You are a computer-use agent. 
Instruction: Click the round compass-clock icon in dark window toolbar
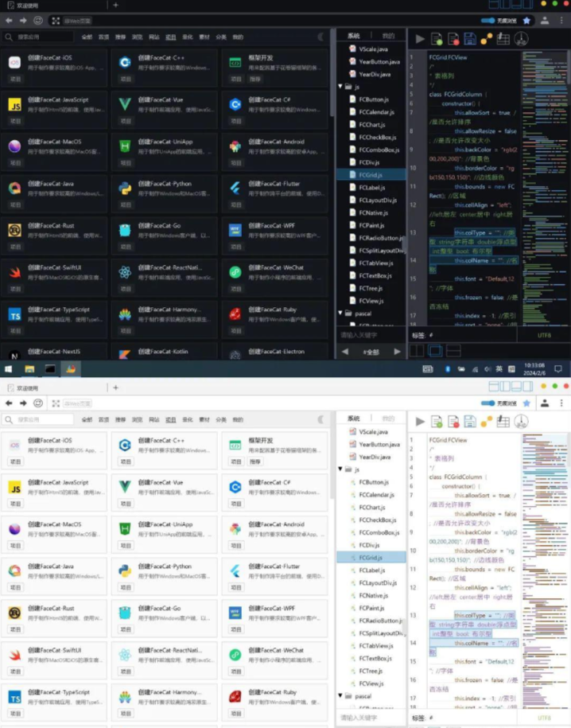click(x=521, y=39)
